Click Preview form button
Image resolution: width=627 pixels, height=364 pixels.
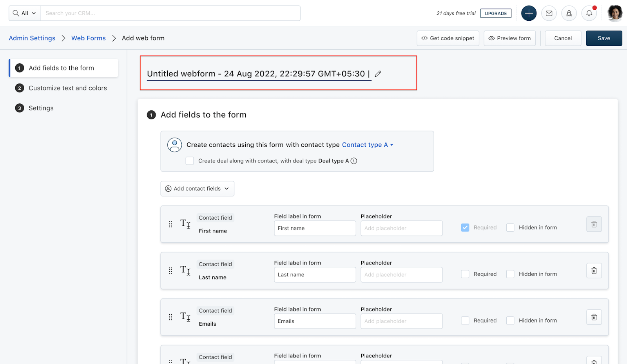tap(510, 38)
